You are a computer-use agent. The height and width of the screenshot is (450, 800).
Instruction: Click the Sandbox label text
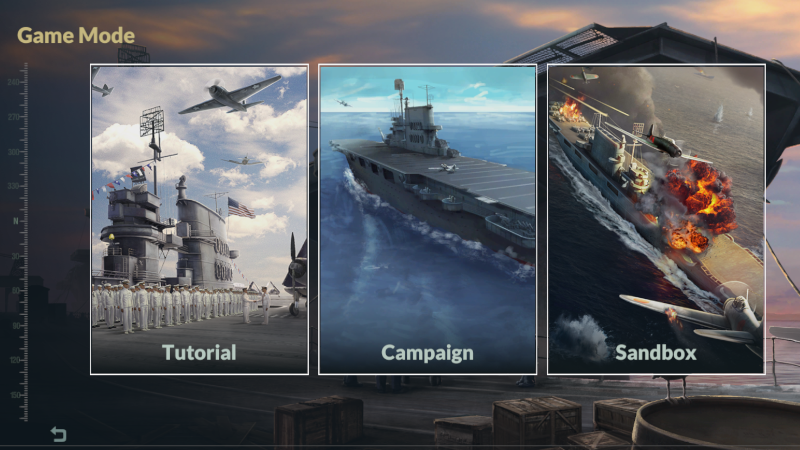click(656, 353)
